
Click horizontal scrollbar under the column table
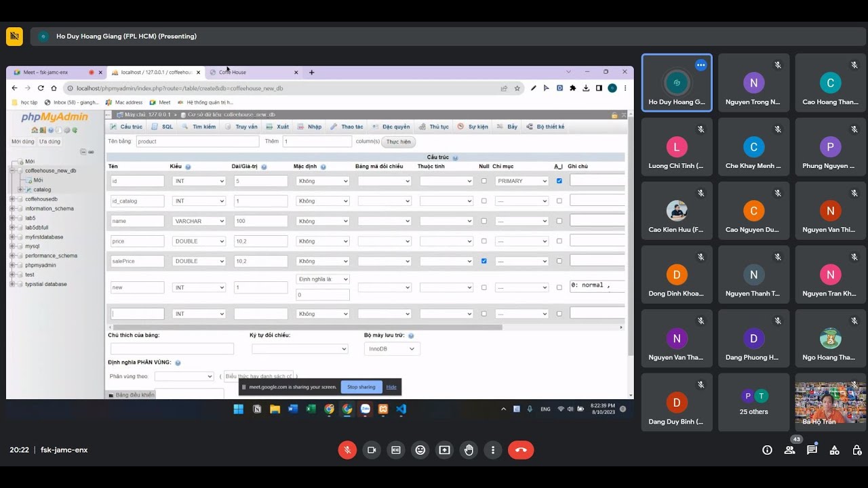307,327
